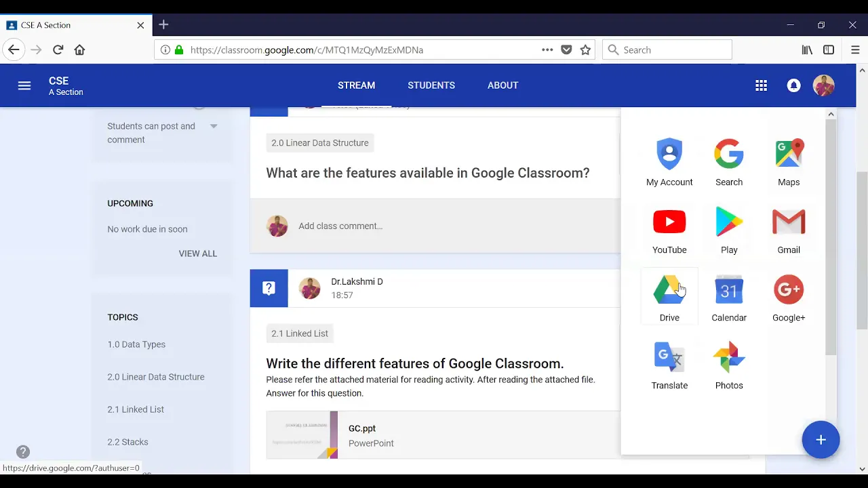Open the page actions three-dot menu

(547, 49)
